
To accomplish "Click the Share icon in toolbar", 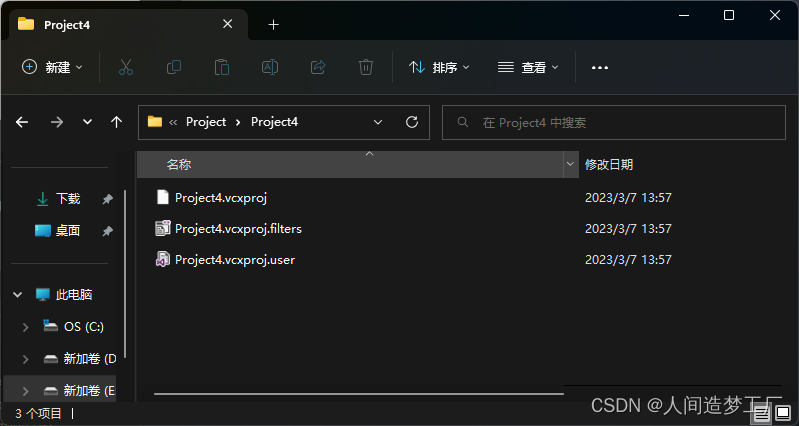I will [318, 67].
